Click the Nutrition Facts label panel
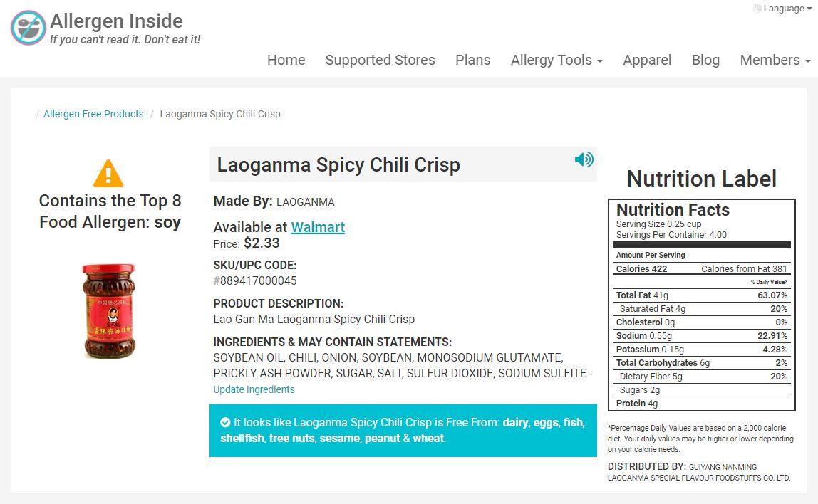This screenshot has height=504, width=818. click(x=701, y=305)
